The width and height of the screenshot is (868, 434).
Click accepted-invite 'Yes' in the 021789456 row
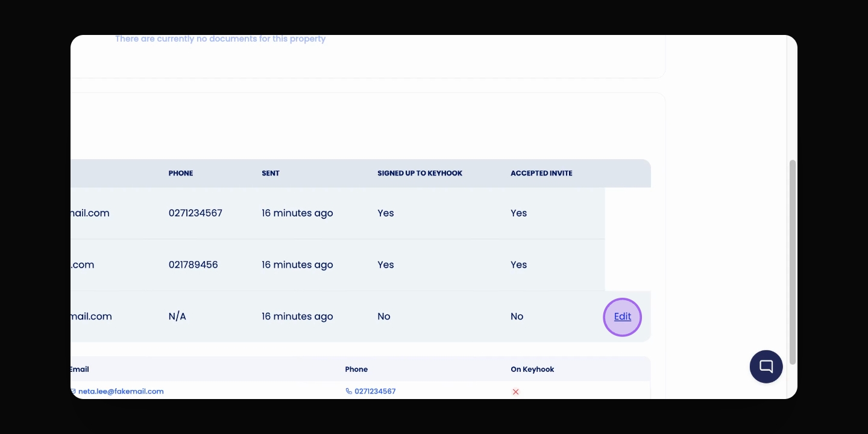(519, 265)
